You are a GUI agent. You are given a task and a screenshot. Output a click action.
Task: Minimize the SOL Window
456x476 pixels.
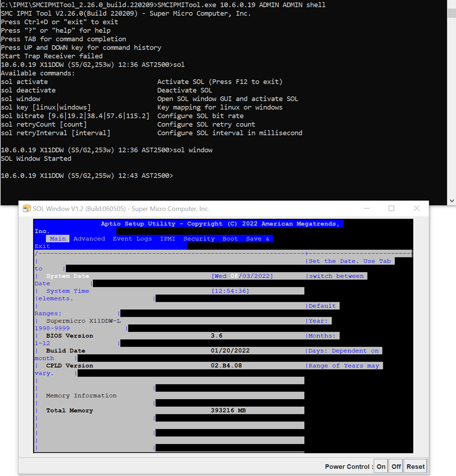point(367,208)
